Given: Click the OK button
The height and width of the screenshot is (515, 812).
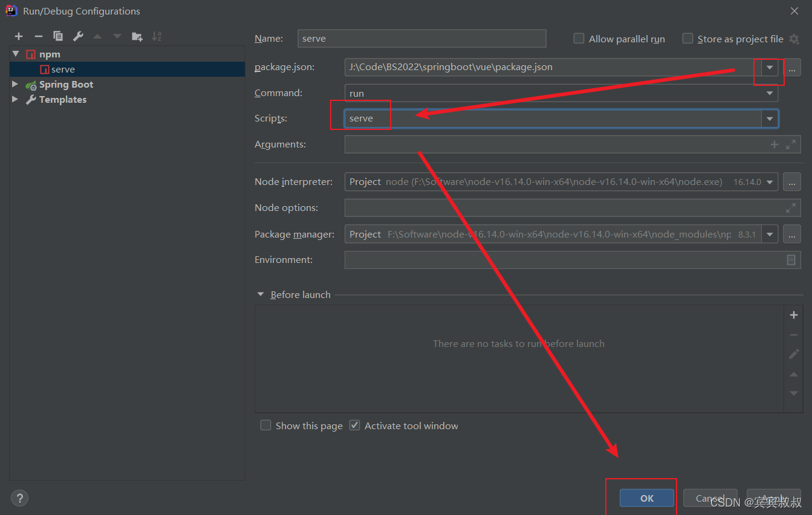Looking at the screenshot, I should click(x=647, y=498).
